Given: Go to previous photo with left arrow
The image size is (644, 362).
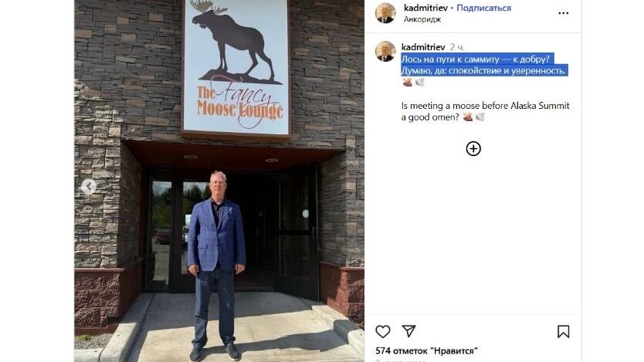Looking at the screenshot, I should click(x=88, y=187).
